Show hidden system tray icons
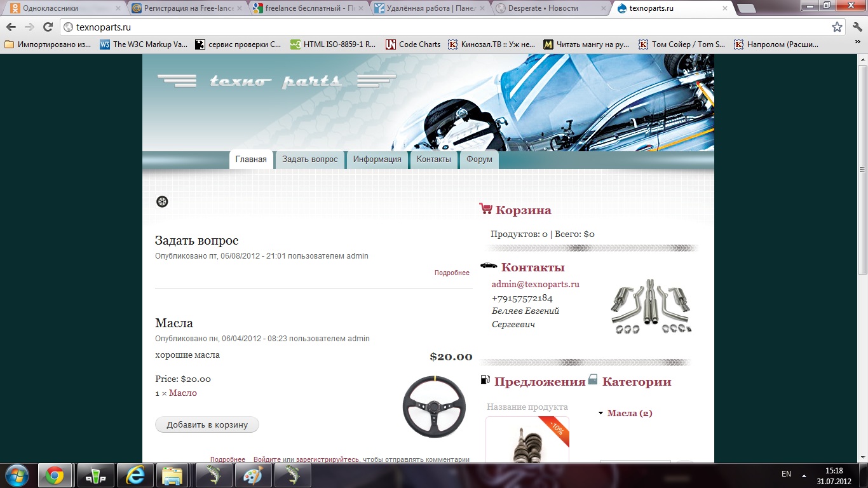868x488 pixels. (803, 475)
